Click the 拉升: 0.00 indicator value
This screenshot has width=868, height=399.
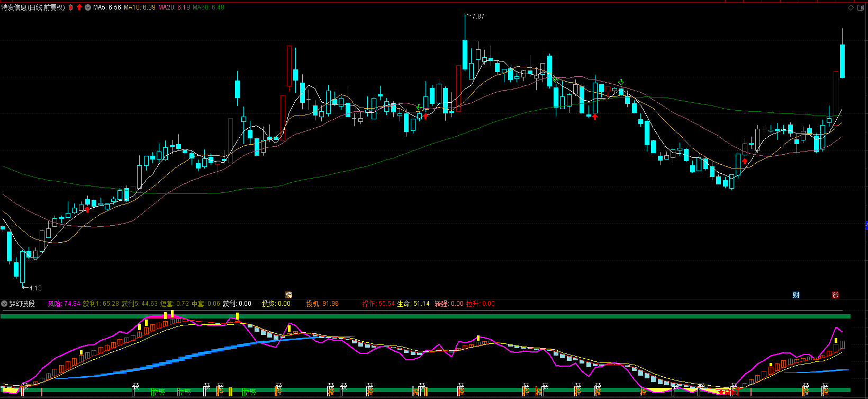(481, 304)
